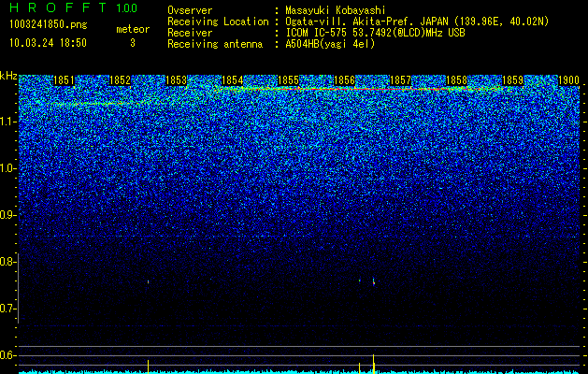Image resolution: width=588 pixels, height=374 pixels.
Task: Click the 1853 time marker
Action: 176,80
